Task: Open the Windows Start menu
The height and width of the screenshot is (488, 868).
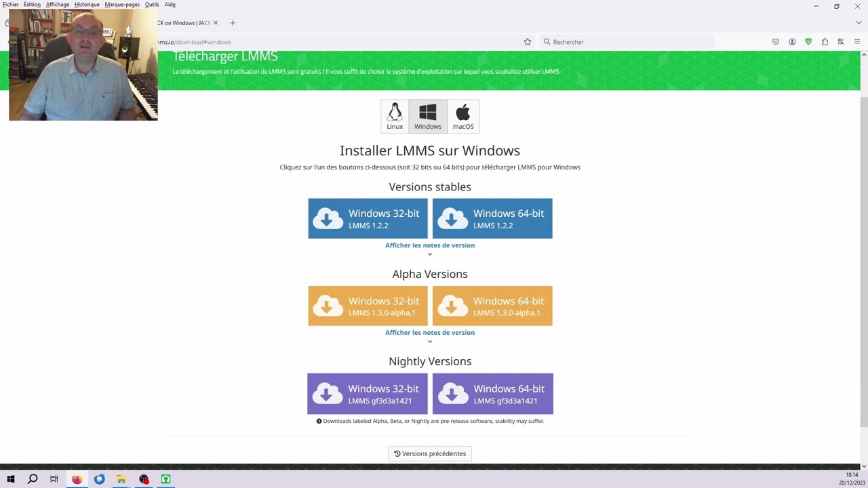Action: (x=11, y=479)
